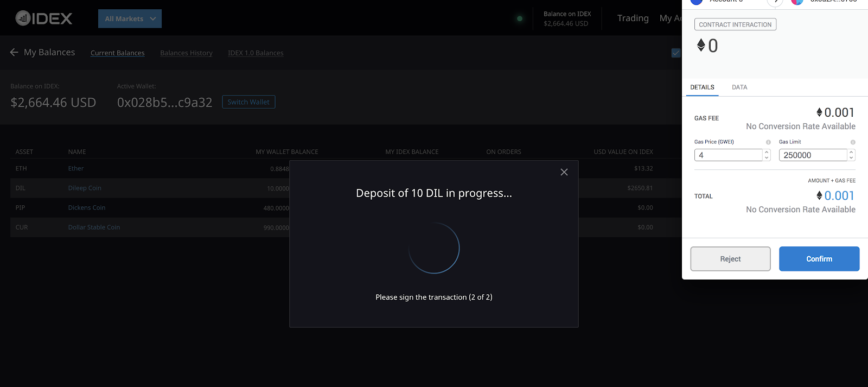Click the Switch Wallet button

click(248, 102)
